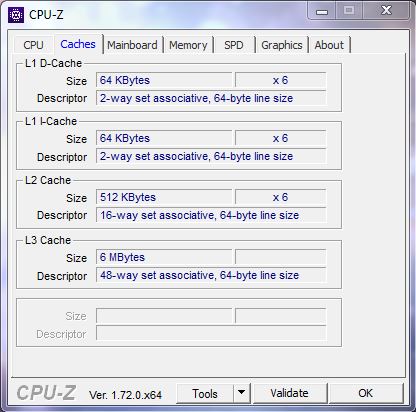Go to the Memory tab

188,45
